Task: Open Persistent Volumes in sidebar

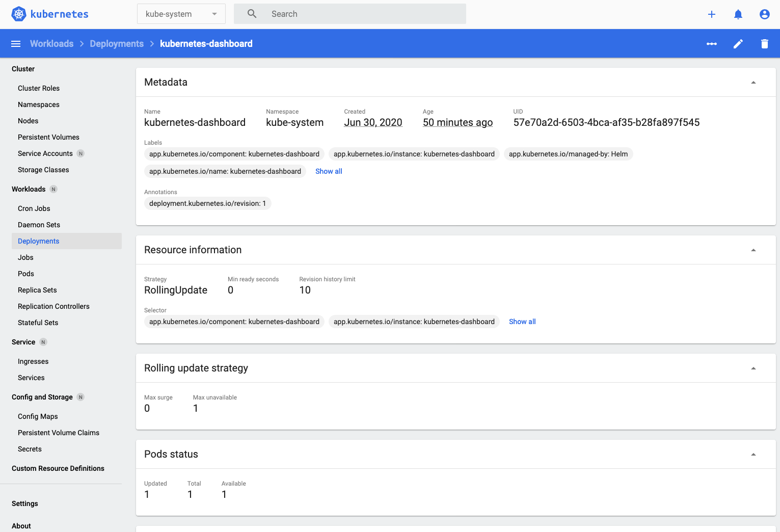Action: [48, 137]
